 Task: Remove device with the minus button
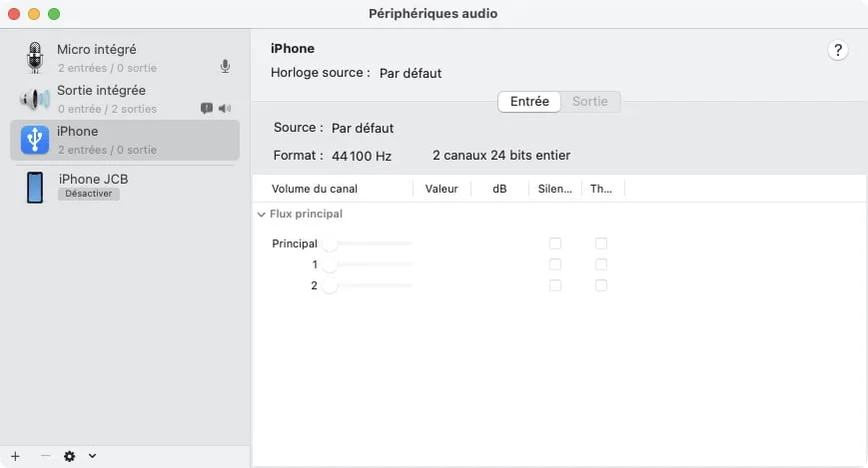(45, 456)
